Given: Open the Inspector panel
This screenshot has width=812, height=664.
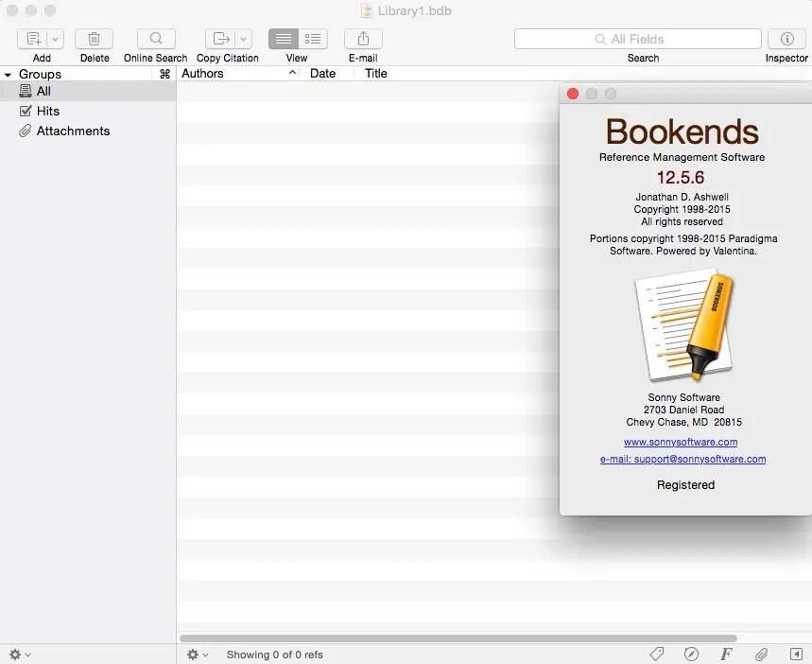Looking at the screenshot, I should tap(786, 39).
